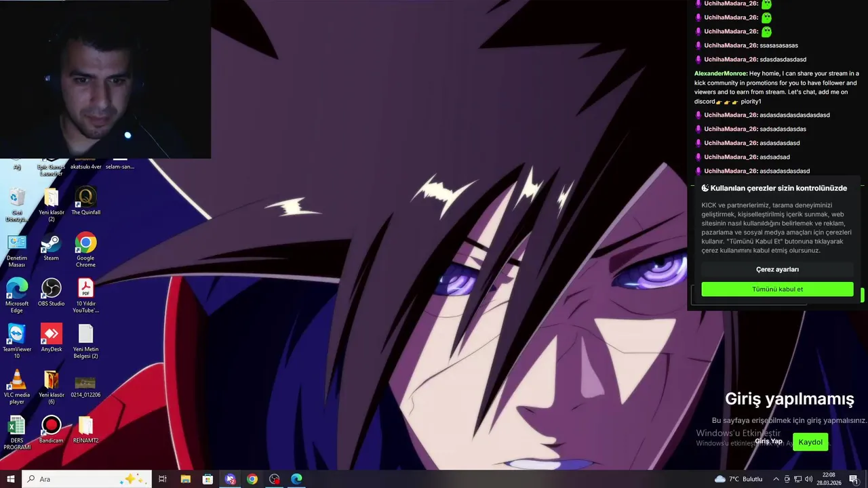Open Microsoft Store from the taskbar

(x=208, y=479)
